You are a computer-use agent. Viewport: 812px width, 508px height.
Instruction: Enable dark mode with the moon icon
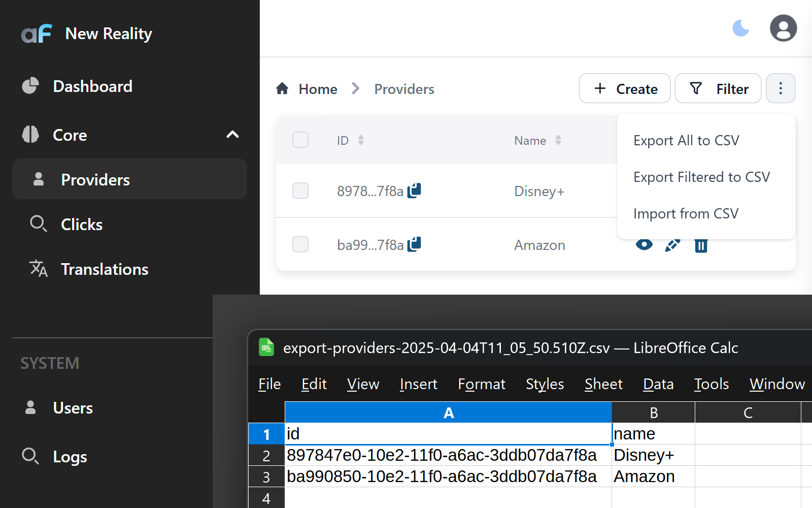click(741, 28)
